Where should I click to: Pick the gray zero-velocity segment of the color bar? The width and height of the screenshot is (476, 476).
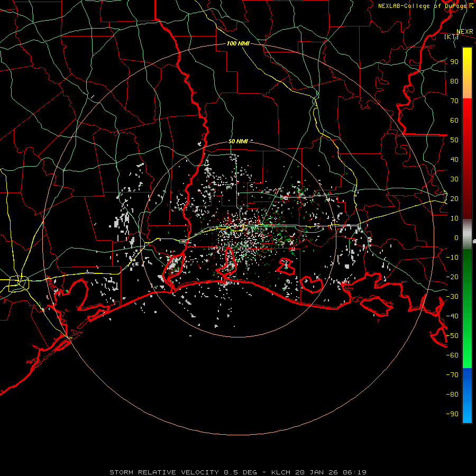467,234
